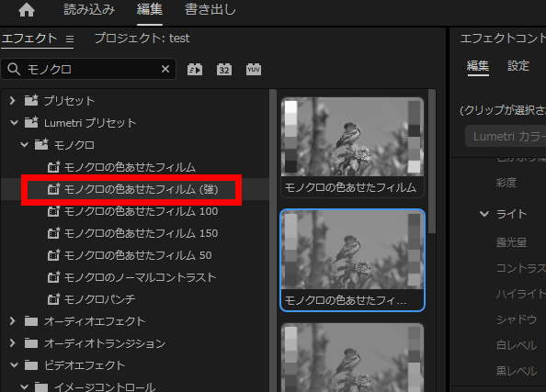The image size is (546, 392).
Task: Click preset icon beside モノクロのノーマルコントラスト
Action: [53, 277]
